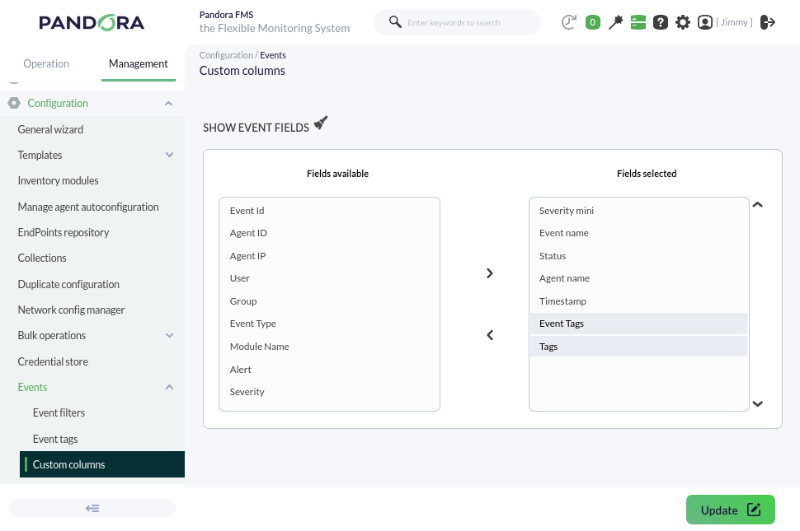Open the help question mark icon
This screenshot has width=800, height=531.
pyautogui.click(x=660, y=22)
